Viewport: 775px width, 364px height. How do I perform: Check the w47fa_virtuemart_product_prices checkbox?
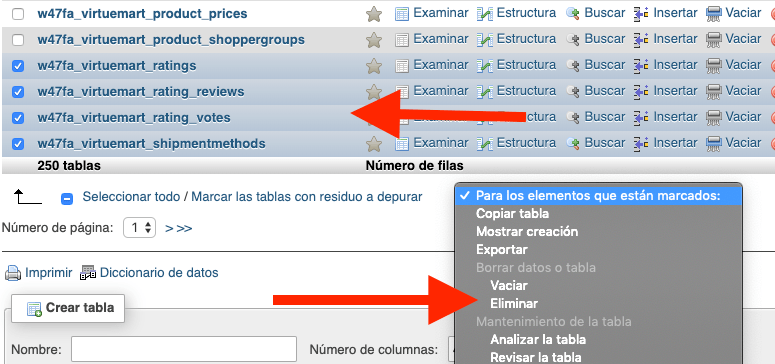18,14
